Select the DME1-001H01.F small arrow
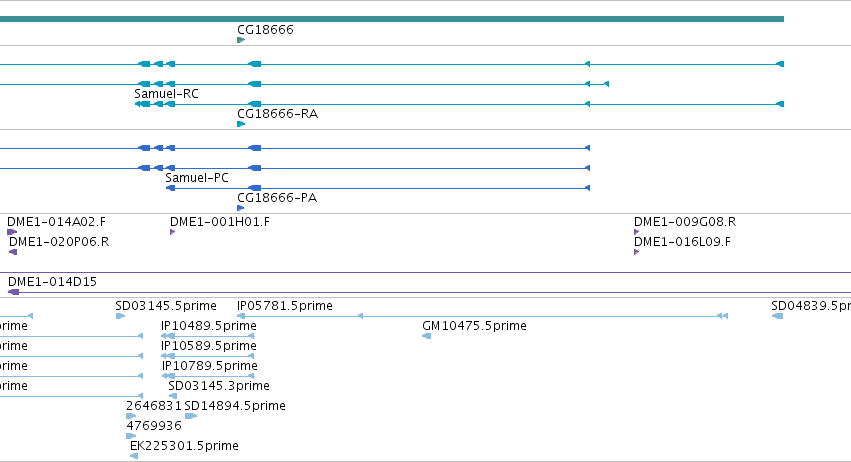 coord(173,232)
